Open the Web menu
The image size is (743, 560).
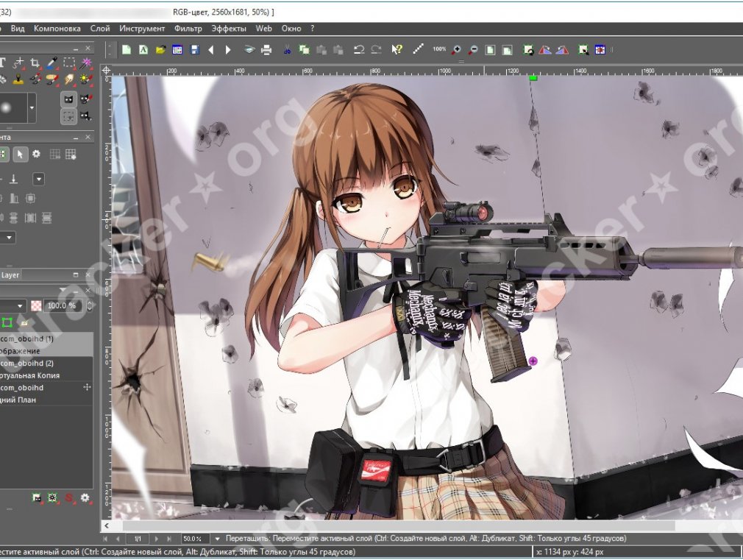[264, 29]
